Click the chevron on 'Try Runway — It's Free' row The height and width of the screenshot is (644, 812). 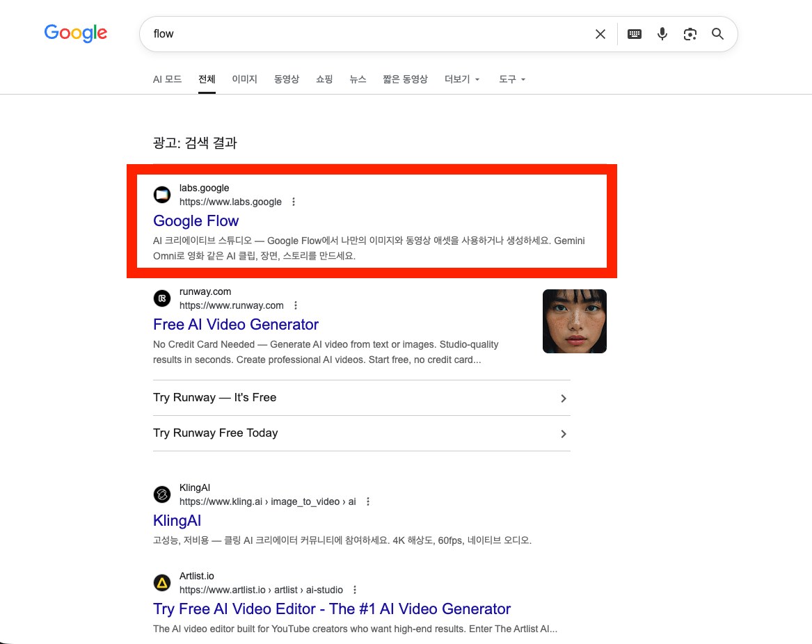(564, 398)
